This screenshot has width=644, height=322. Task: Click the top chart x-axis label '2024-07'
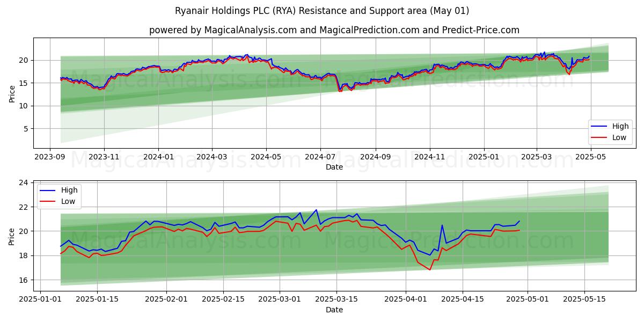tap(320, 157)
